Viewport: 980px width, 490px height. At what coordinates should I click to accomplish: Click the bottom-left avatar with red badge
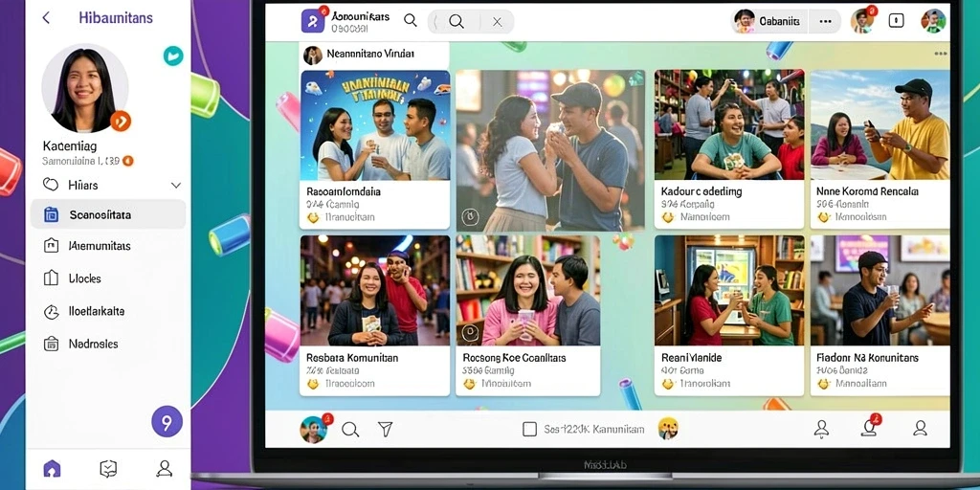(x=314, y=429)
